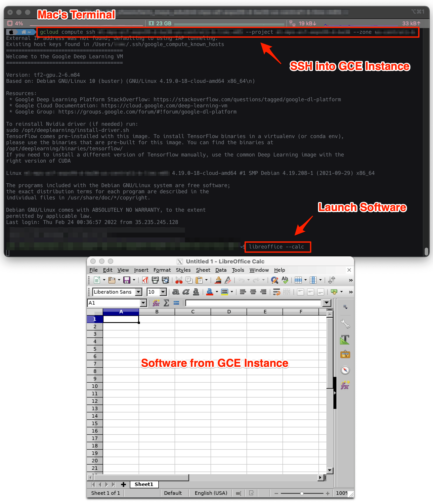The height and width of the screenshot is (504, 433).
Task: Expand the formula bar input line
Action: coord(327,303)
